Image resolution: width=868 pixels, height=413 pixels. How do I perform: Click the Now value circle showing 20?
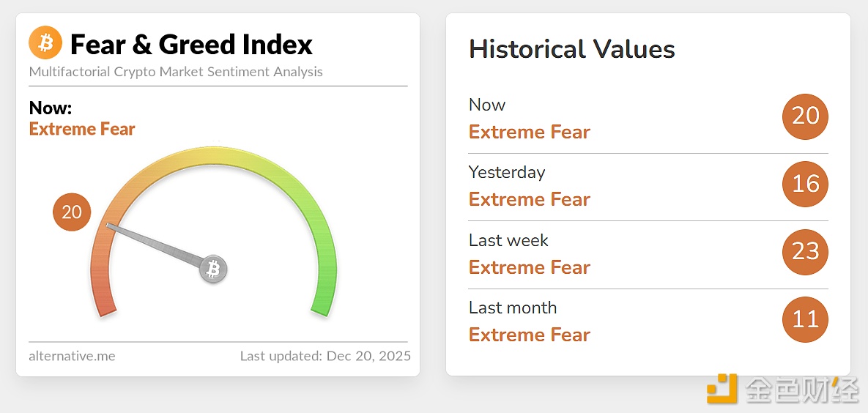click(x=805, y=116)
